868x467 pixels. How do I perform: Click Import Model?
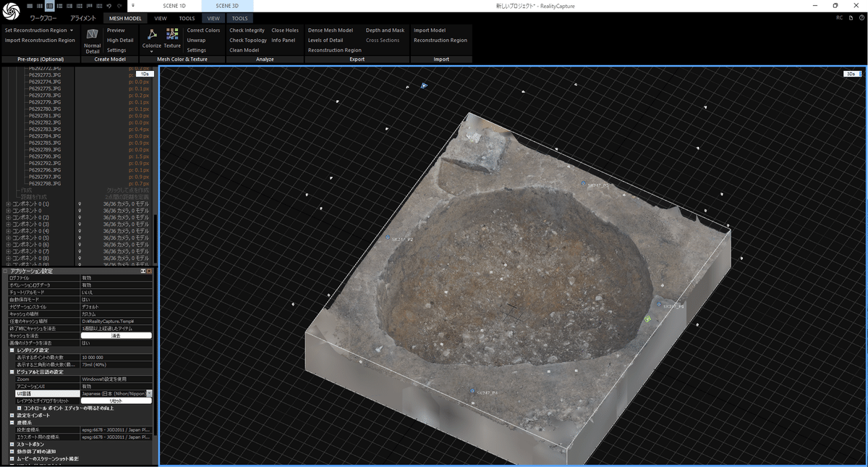point(430,30)
